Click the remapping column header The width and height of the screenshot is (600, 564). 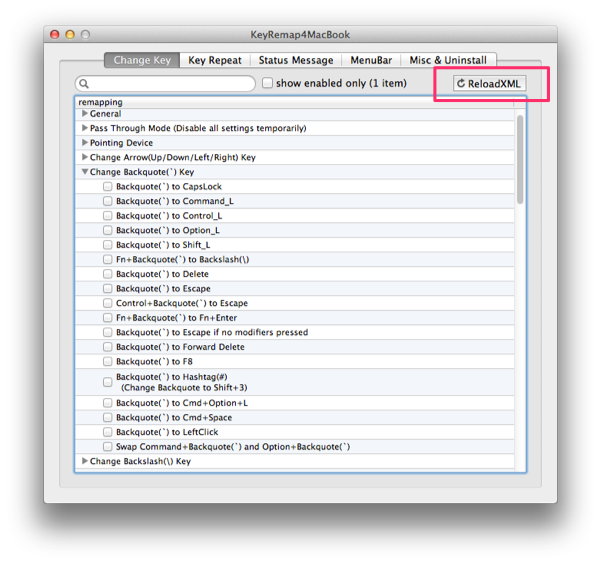(294, 102)
